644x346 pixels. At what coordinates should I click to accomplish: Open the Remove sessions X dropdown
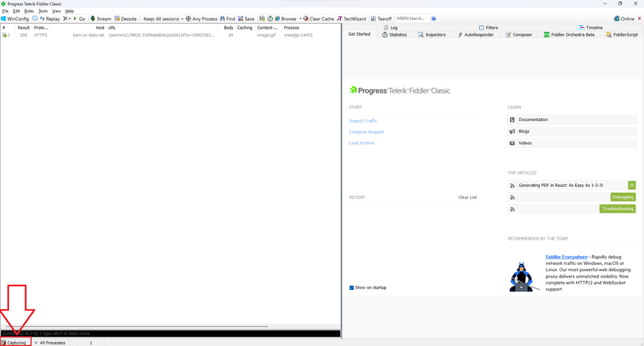point(66,19)
